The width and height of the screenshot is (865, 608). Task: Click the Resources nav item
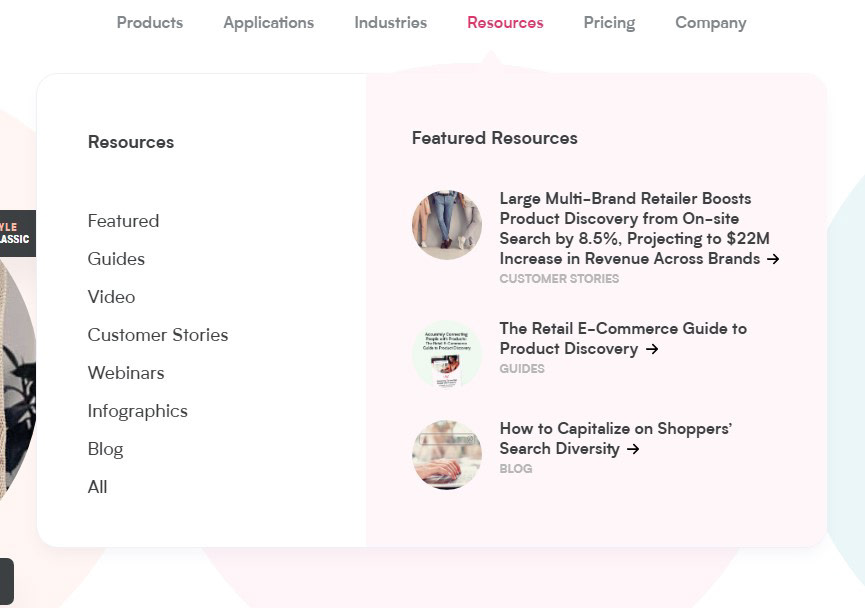click(x=505, y=23)
